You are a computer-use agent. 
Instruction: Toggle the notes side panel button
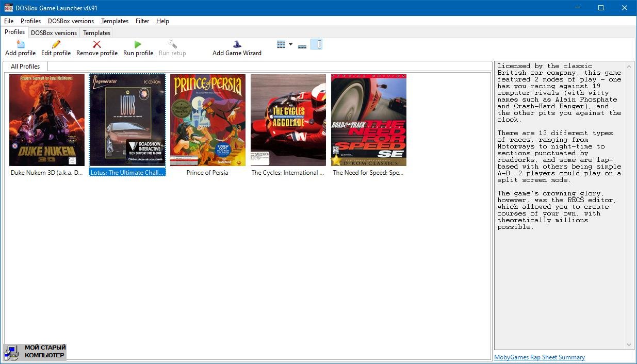(317, 45)
